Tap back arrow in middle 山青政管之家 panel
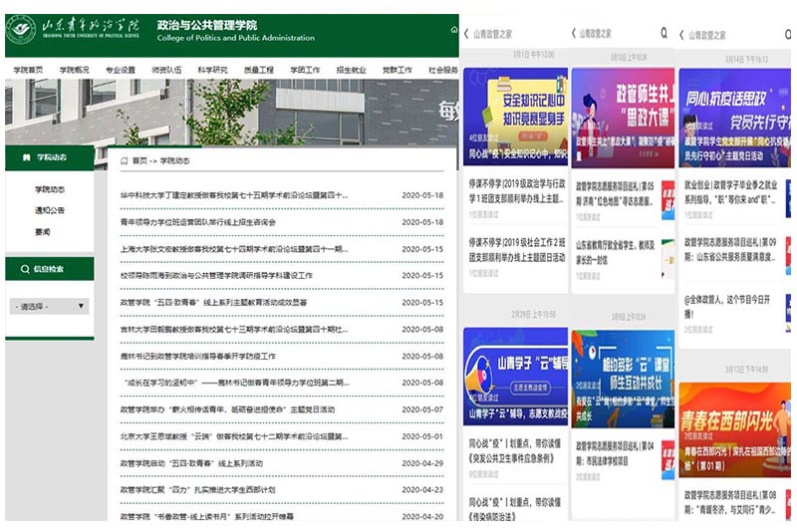 574,34
